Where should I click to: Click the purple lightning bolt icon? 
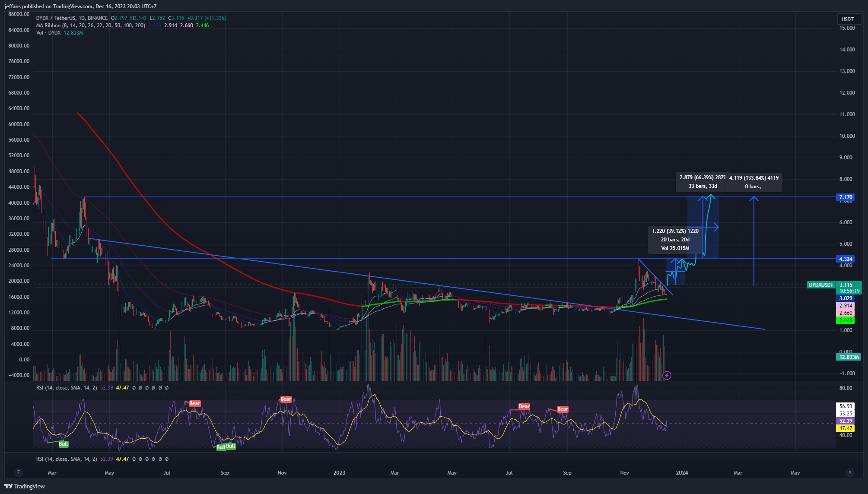click(667, 375)
